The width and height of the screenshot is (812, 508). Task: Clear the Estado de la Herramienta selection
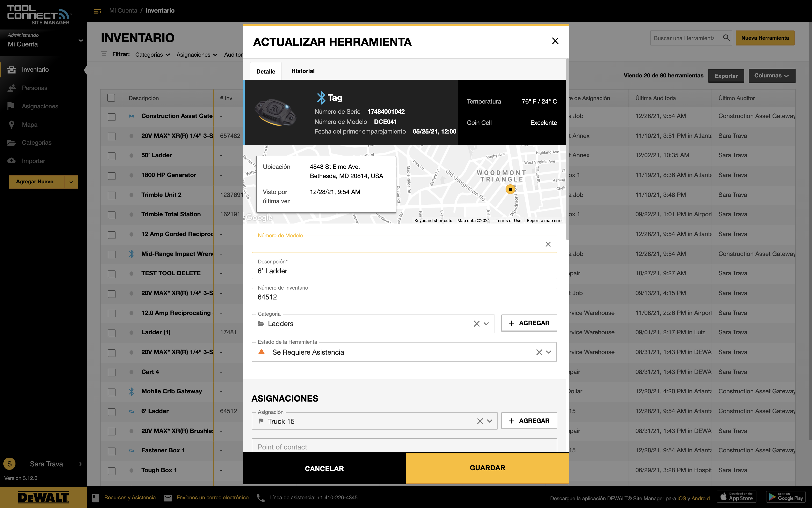tap(539, 352)
